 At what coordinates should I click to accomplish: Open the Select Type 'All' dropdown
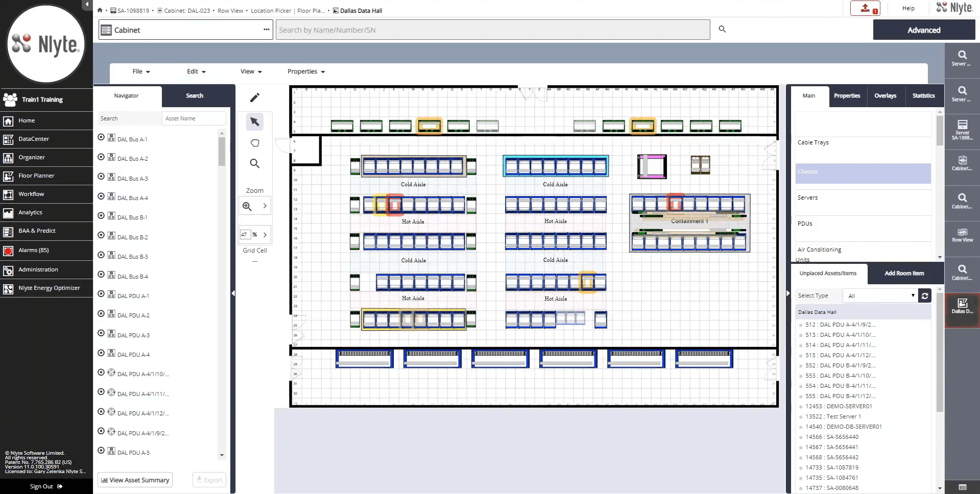(880, 296)
